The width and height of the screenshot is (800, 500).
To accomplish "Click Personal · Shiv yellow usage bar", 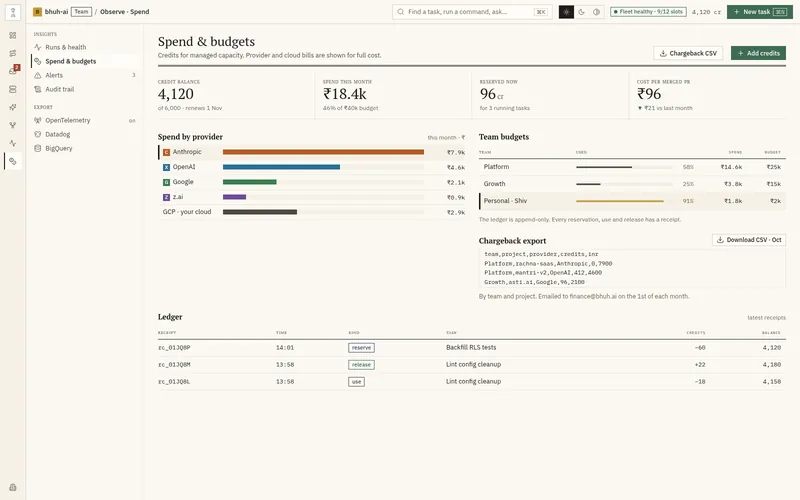I will click(x=620, y=201).
